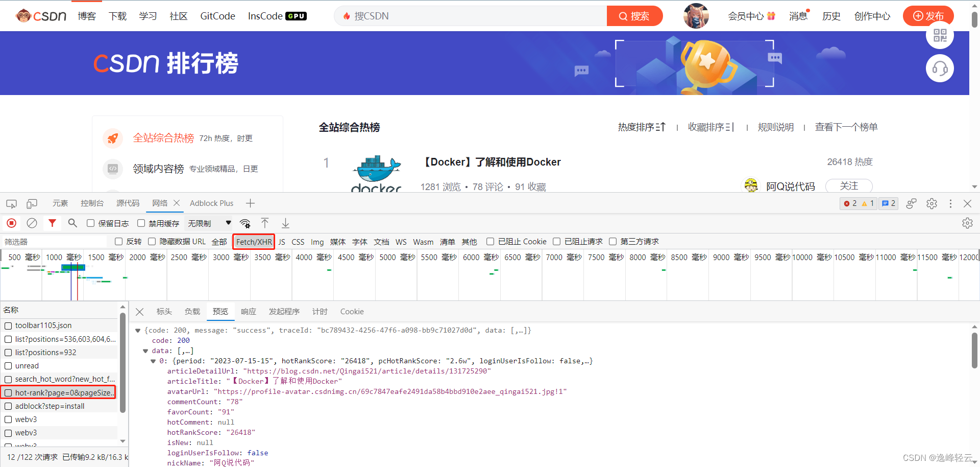Click the DevTools inspect element picker icon
This screenshot has width=980, height=467.
tap(11, 204)
